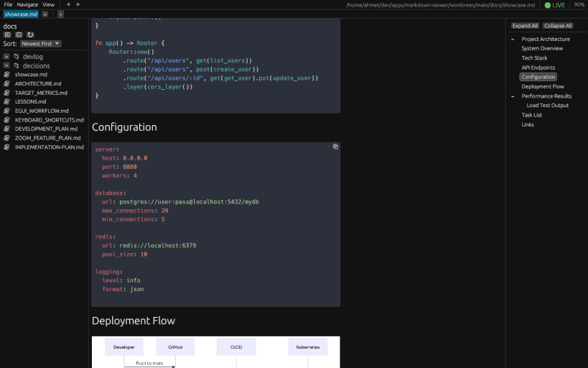Click the 90% zoom level indicator

(x=579, y=4)
